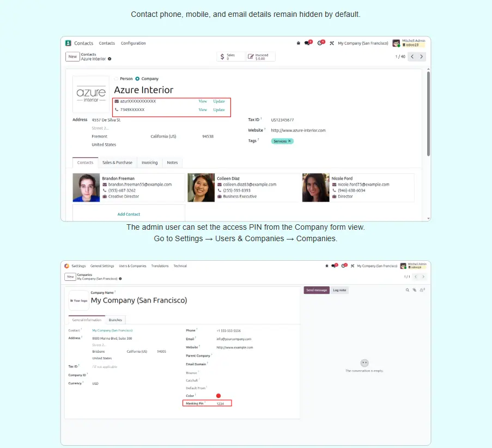The width and height of the screenshot is (492, 448).
Task: Click the gear icon beside Azure Interior breadcrumb
Action: pos(110,59)
